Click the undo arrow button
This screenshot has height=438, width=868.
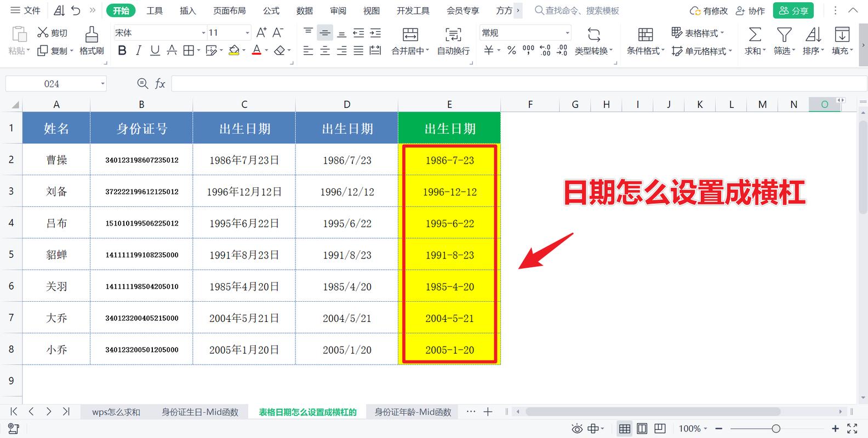[x=76, y=10]
